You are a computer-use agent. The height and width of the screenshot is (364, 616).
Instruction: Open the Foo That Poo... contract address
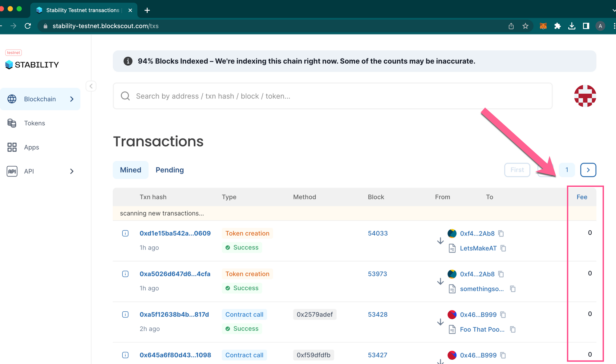click(482, 330)
